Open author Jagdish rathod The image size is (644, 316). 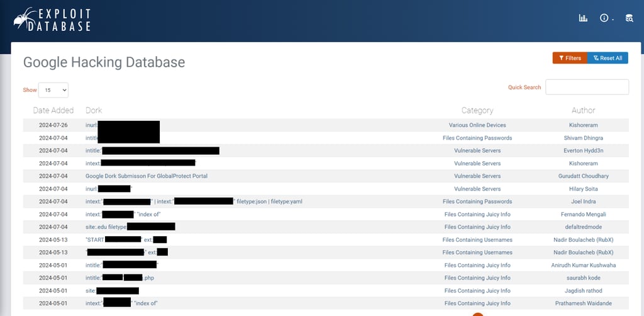[583, 291]
